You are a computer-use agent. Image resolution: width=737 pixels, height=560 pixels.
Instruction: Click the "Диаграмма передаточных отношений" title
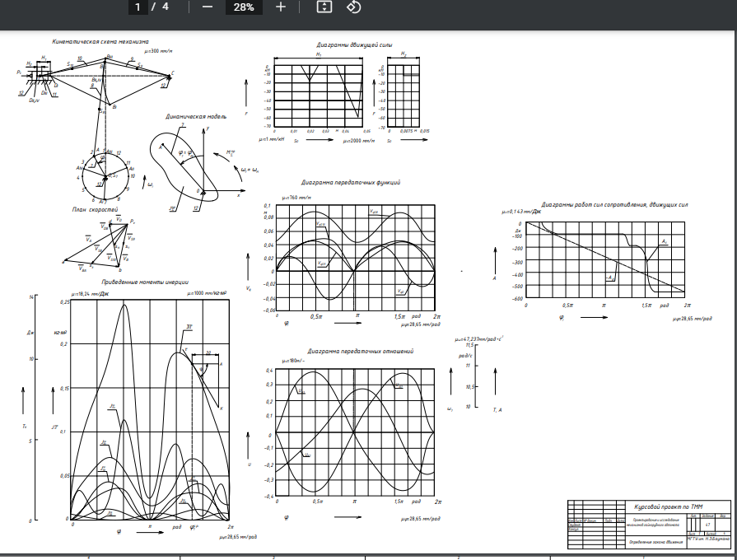point(360,351)
